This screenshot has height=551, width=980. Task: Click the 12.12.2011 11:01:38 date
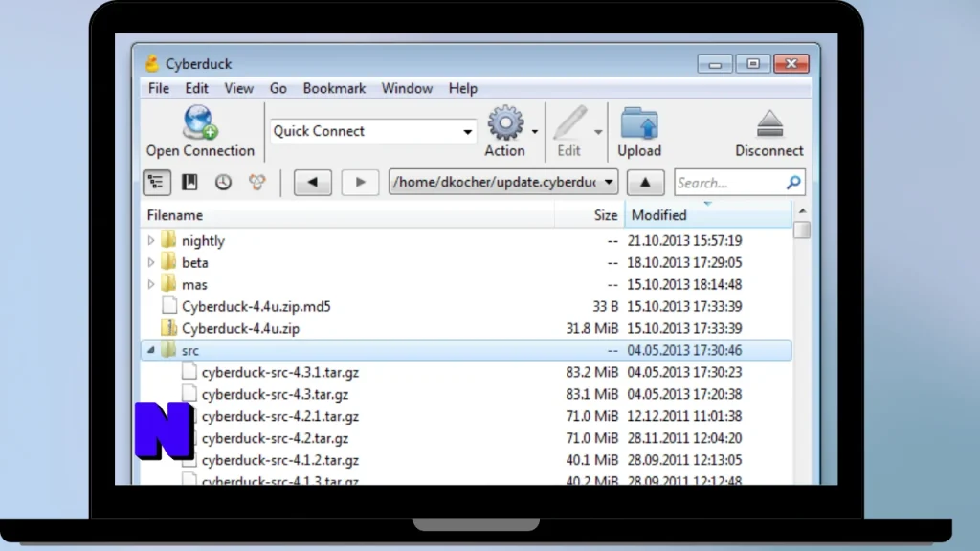[684, 416]
